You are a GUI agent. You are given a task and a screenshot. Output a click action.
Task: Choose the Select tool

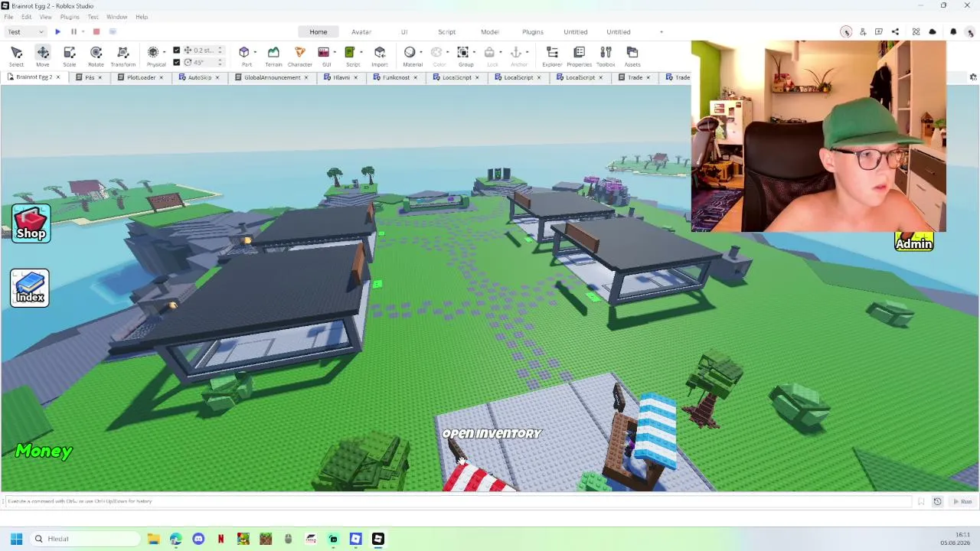16,56
